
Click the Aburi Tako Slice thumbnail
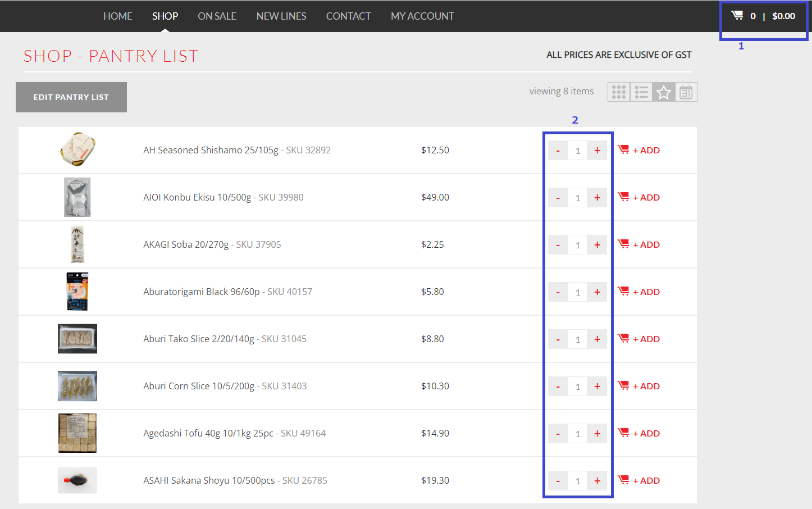click(x=77, y=339)
